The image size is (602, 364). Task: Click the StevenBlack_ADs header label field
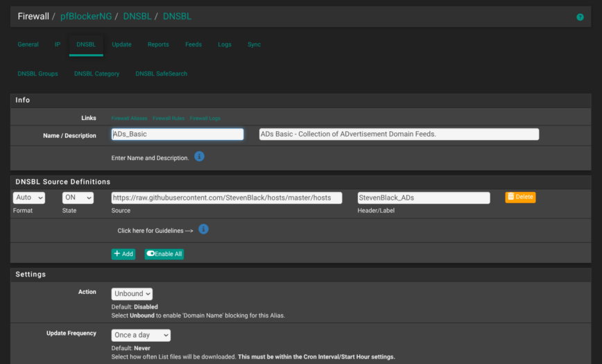424,198
